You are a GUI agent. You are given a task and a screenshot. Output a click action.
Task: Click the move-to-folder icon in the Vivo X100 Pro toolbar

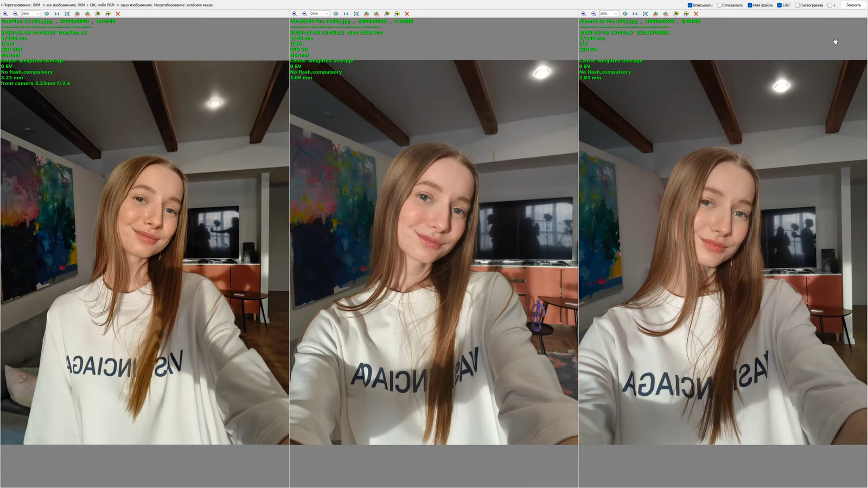tap(397, 14)
